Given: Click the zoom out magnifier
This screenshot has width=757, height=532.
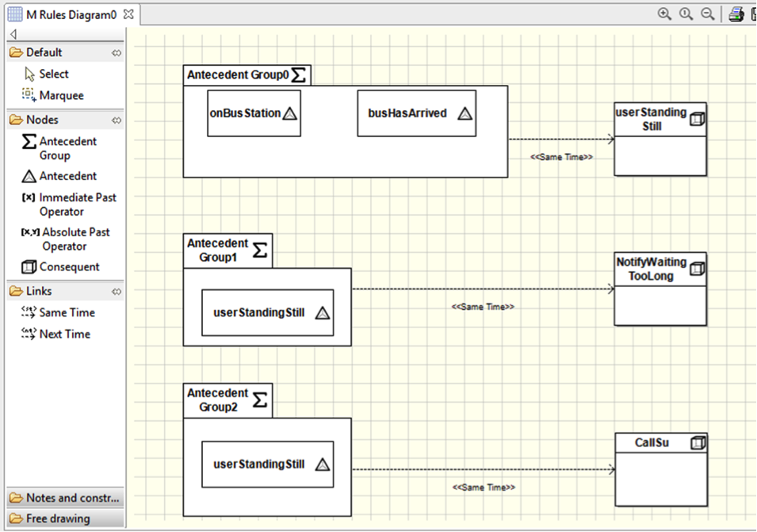Looking at the screenshot, I should point(707,14).
